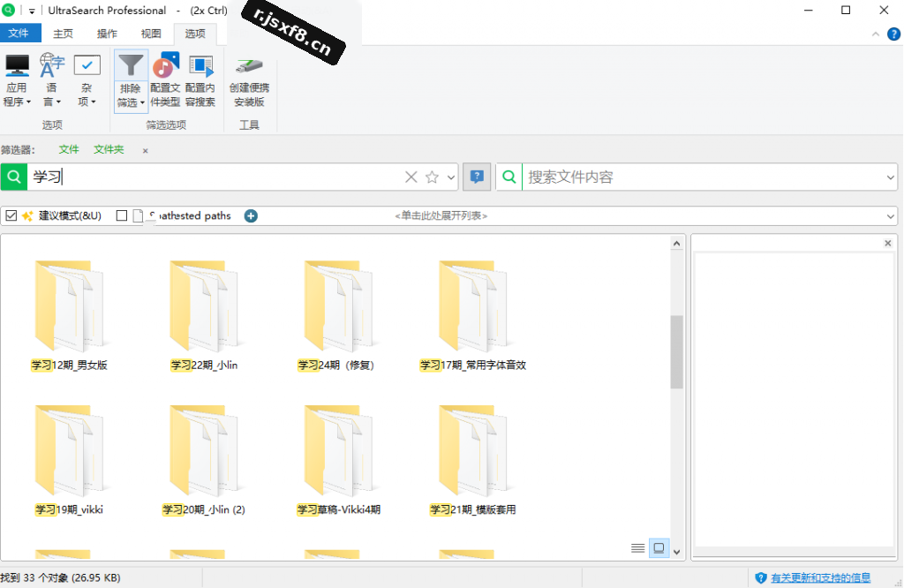Select folder 学习20期_小lin (2)
Image resolution: width=904 pixels, height=588 pixels.
(x=204, y=460)
